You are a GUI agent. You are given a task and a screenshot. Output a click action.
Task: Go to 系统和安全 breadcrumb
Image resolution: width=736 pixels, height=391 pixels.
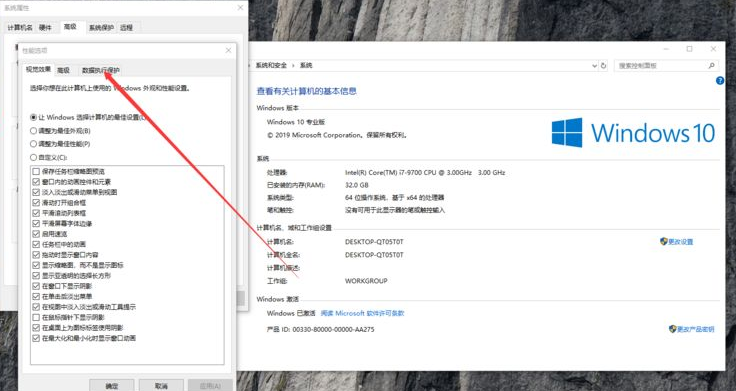pyautogui.click(x=271, y=66)
